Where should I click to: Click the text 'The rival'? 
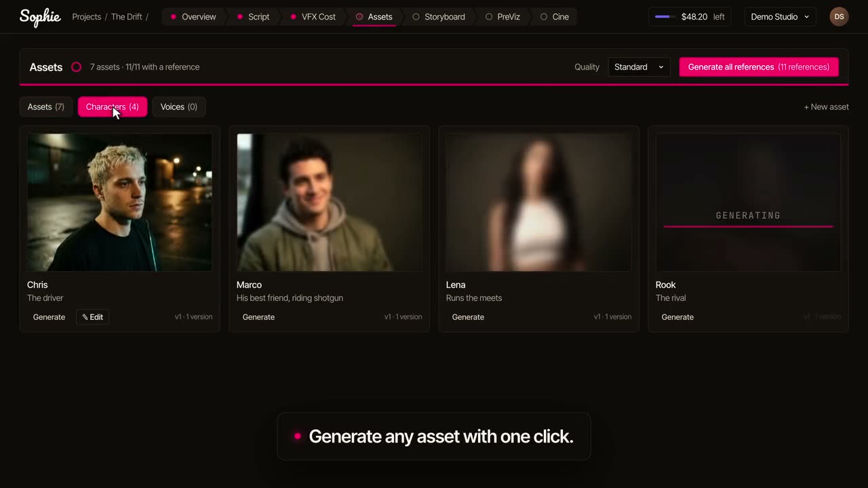point(671,298)
